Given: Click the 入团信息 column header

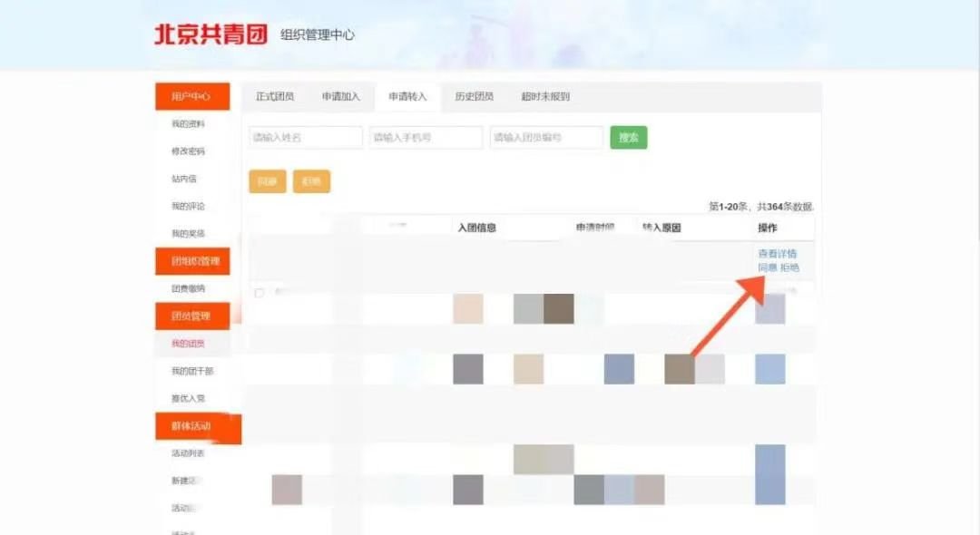Looking at the screenshot, I should click(x=477, y=228).
